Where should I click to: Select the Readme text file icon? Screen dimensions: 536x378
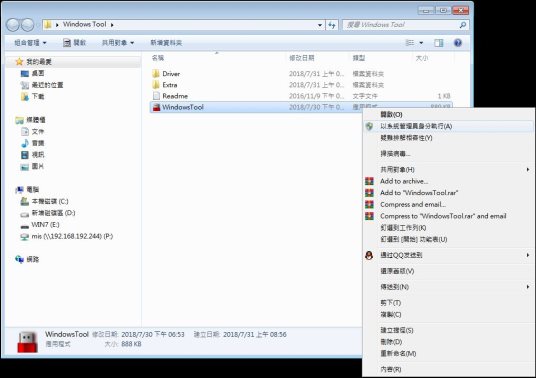(x=156, y=96)
